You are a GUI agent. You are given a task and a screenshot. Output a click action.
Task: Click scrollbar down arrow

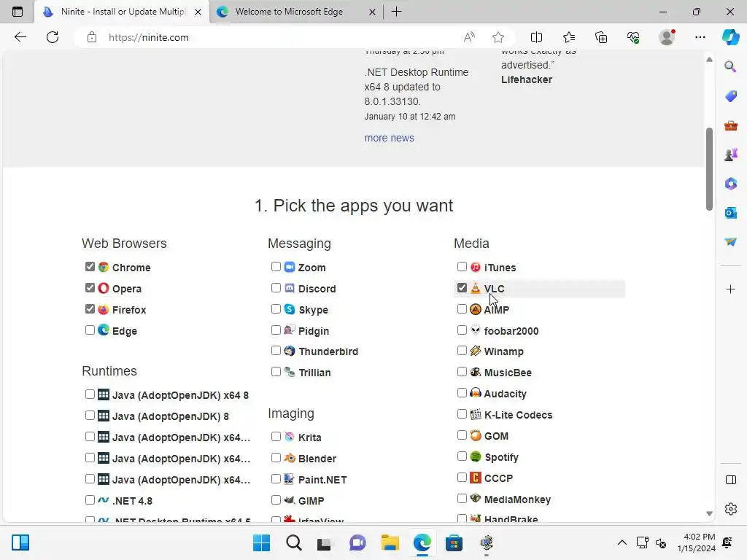pyautogui.click(x=709, y=513)
